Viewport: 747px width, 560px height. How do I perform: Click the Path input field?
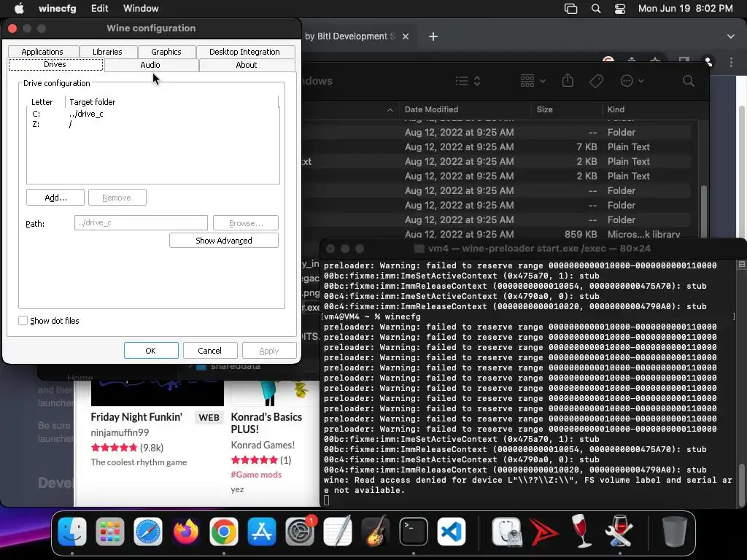click(x=141, y=222)
